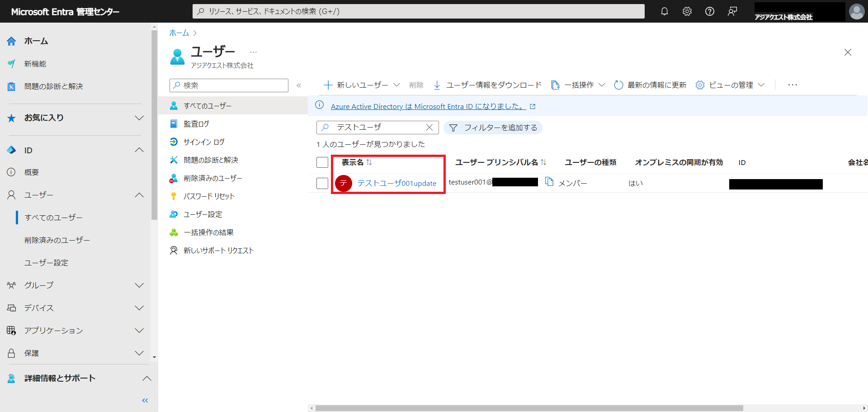Click フィルターを追加する button

click(x=493, y=128)
